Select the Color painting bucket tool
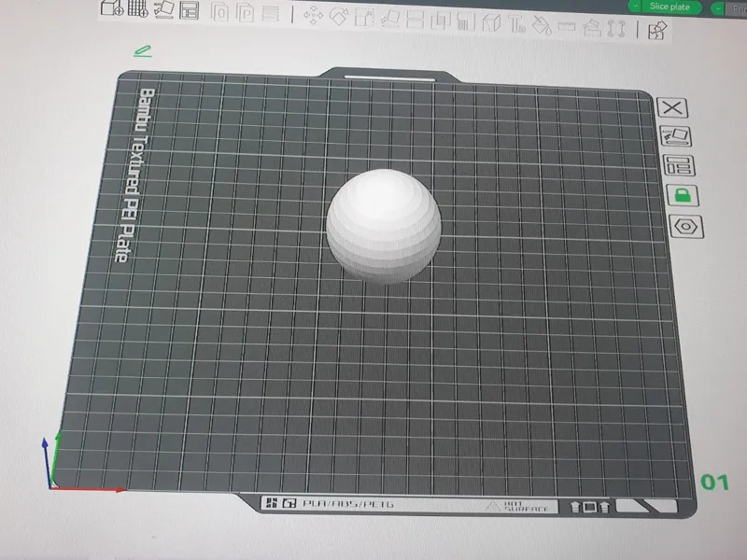747x560 pixels. [542, 25]
